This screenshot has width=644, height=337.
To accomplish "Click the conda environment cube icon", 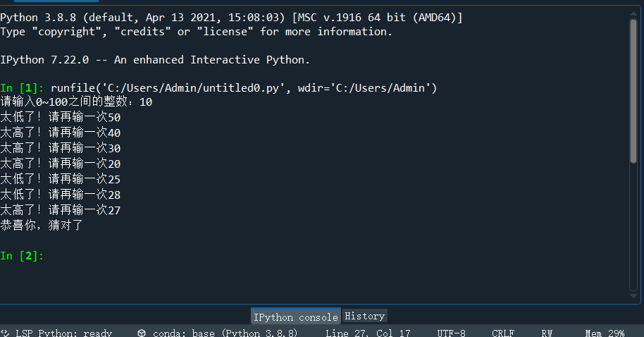I will [x=142, y=333].
